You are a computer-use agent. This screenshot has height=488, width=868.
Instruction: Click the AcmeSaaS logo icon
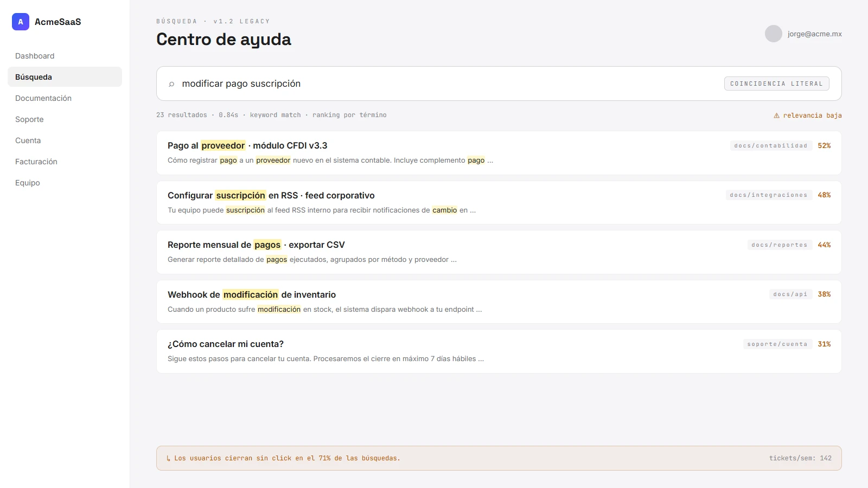21,22
